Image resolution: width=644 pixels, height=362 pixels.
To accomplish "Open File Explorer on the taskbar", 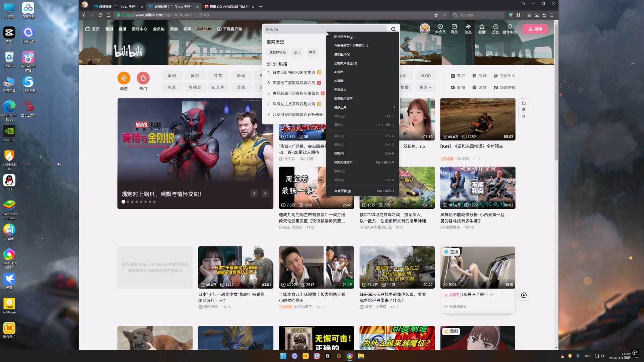I will point(361,356).
